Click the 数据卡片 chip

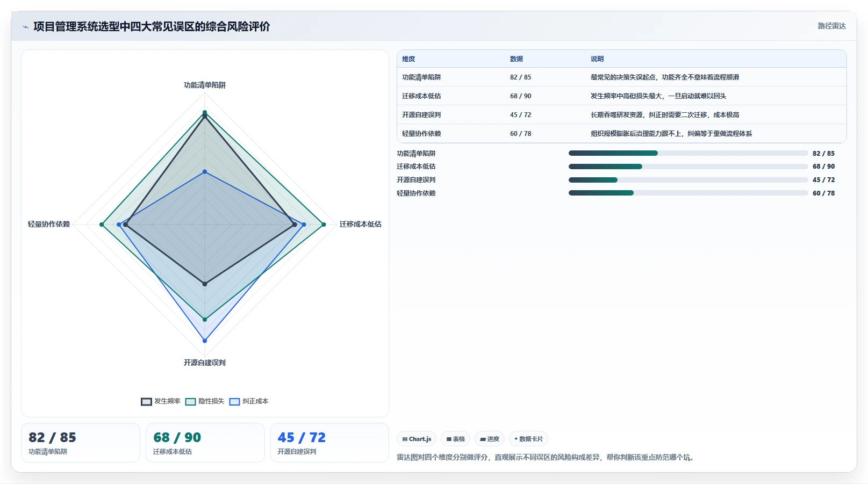[x=528, y=439]
